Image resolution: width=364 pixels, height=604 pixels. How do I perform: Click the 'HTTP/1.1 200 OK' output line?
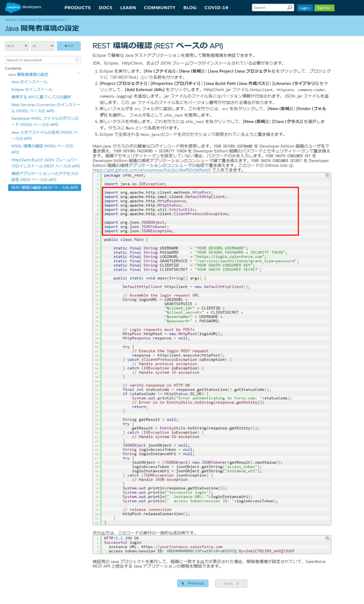pos(121,538)
